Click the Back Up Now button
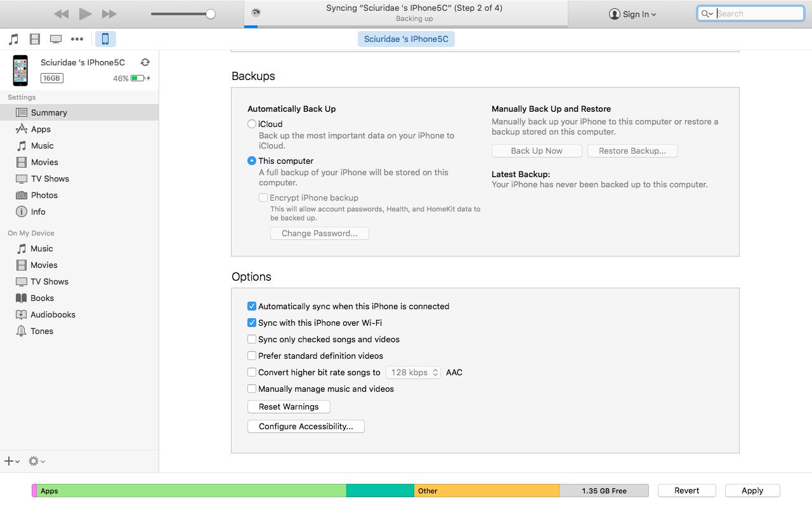Screen dimensions: 812x508 click(x=537, y=150)
